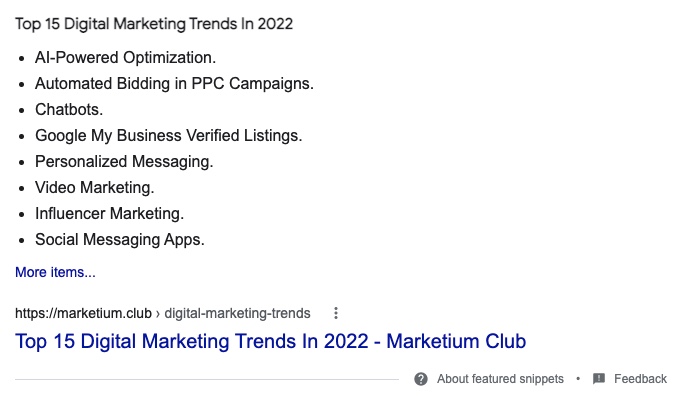The width and height of the screenshot is (683, 411).
Task: Expand the list with More items
Action: point(55,272)
